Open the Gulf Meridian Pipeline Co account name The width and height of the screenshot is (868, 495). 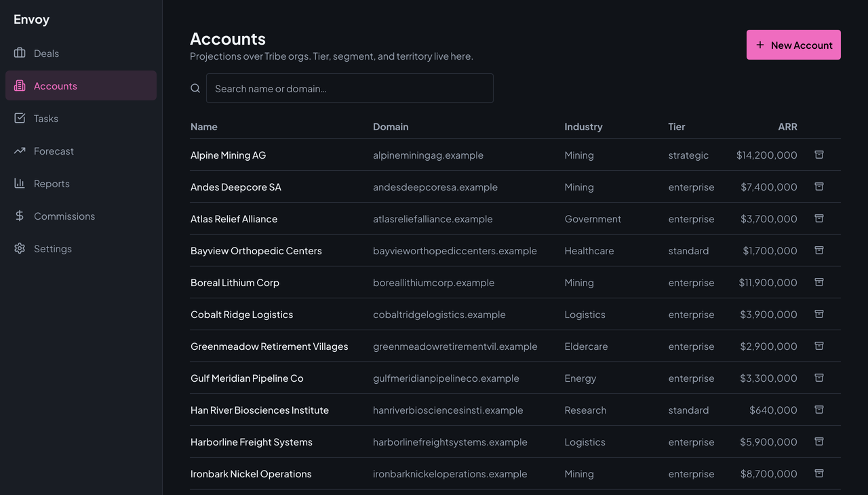click(x=247, y=378)
